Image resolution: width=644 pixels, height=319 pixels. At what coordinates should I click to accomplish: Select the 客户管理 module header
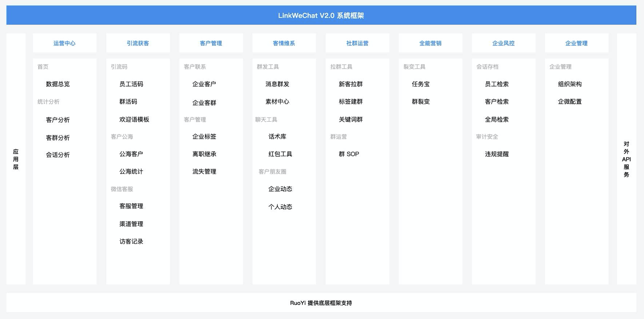click(x=211, y=43)
